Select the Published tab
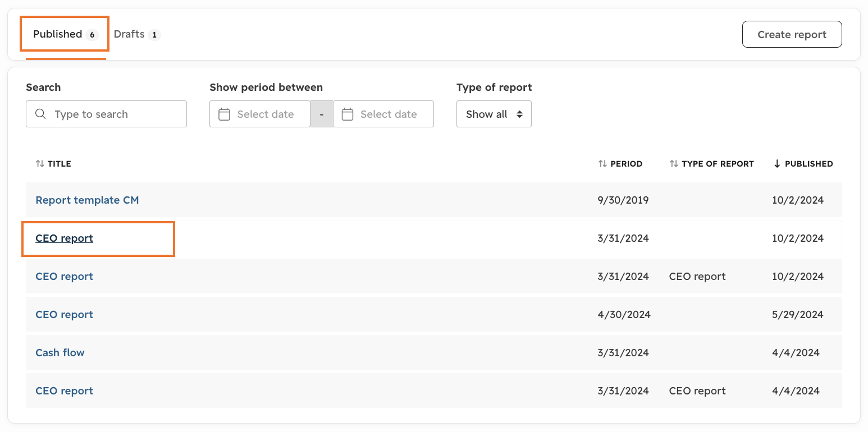The height and width of the screenshot is (432, 868). (66, 34)
